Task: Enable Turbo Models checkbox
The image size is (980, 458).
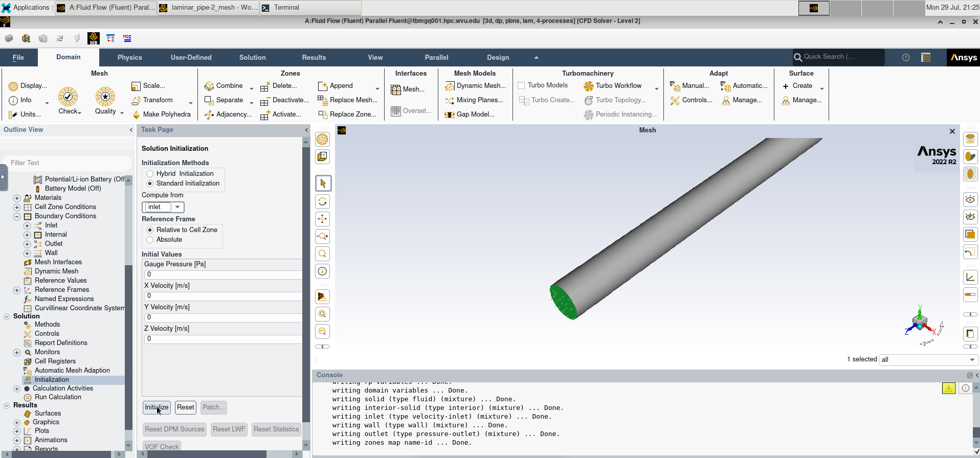Action: click(521, 85)
